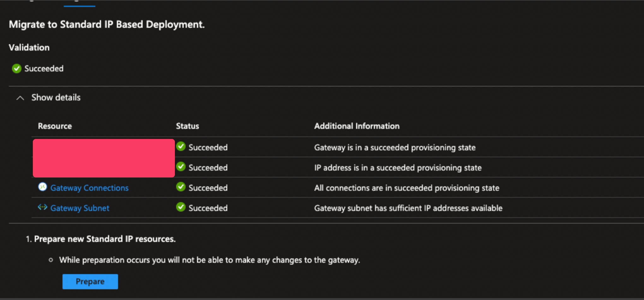Click the Succeeded icon beside gateway provisioning status

(x=181, y=147)
